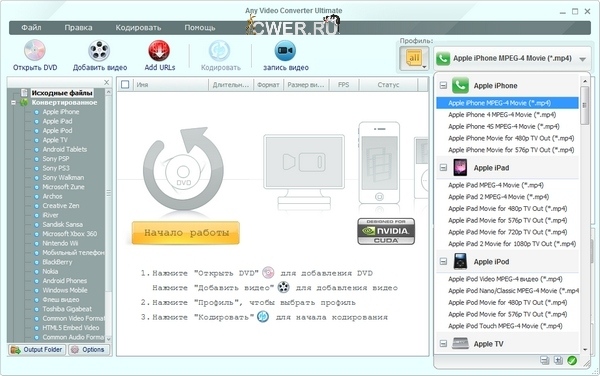The width and height of the screenshot is (600, 376).
Task: Open the profile dropdown Apple iPhone MPEG-4 Movie
Action: click(x=512, y=59)
